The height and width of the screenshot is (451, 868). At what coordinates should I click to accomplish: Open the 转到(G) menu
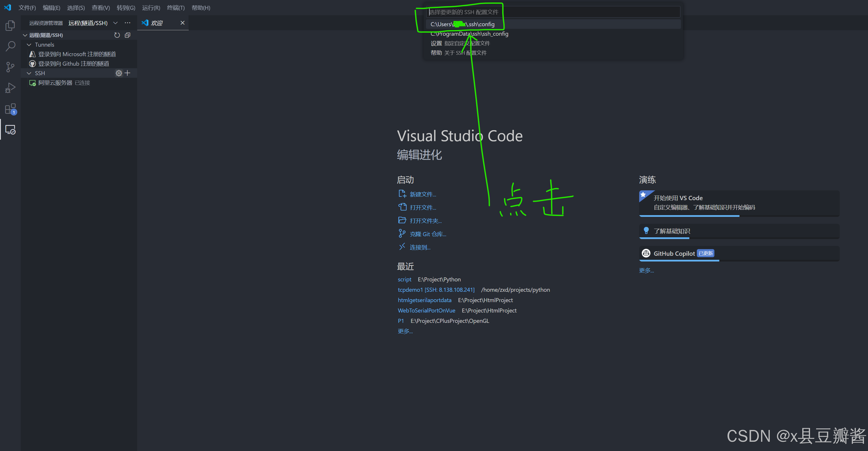click(x=126, y=7)
